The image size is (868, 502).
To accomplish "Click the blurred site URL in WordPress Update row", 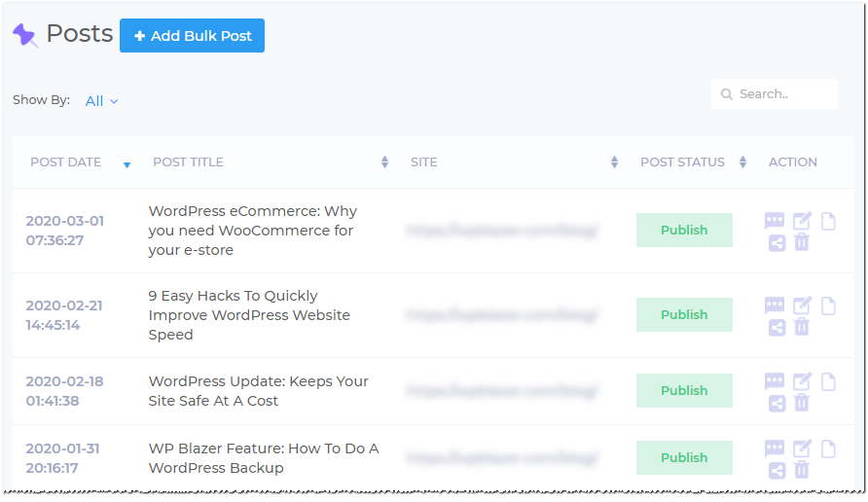I will tap(501, 391).
